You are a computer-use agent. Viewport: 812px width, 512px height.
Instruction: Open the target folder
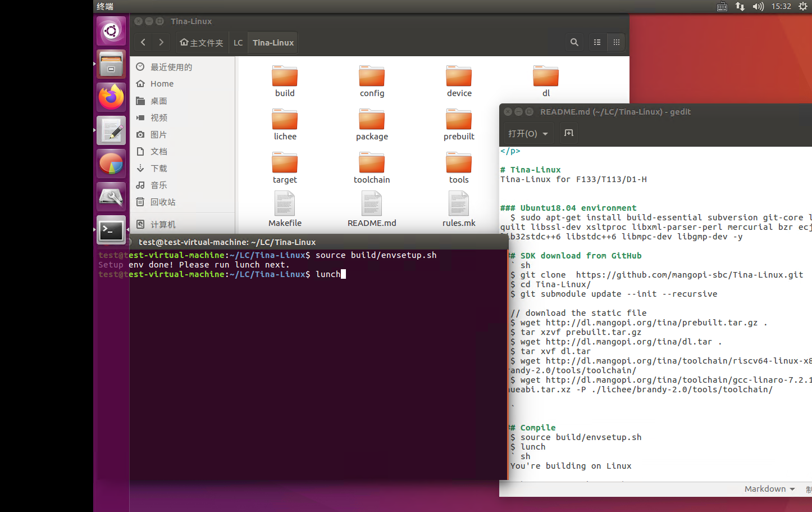pyautogui.click(x=285, y=167)
